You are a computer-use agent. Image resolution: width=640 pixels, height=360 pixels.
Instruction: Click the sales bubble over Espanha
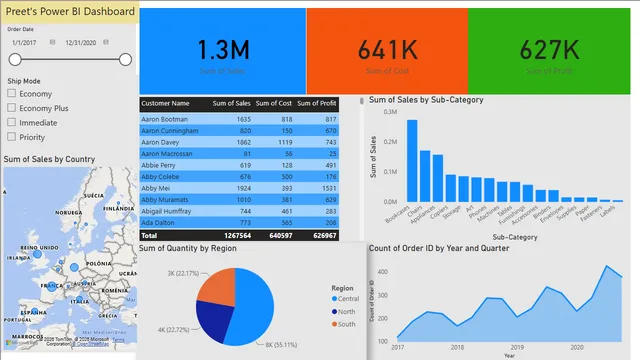point(35,311)
